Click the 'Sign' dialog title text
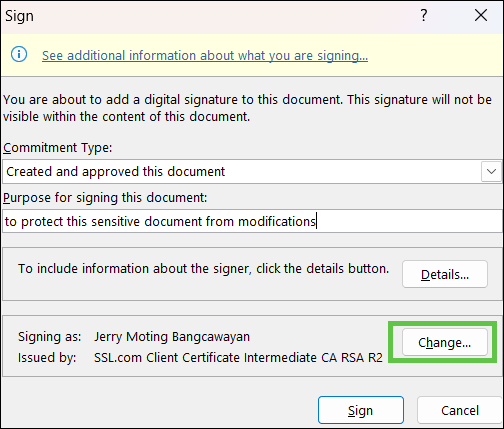This screenshot has height=429, width=504. [19, 16]
